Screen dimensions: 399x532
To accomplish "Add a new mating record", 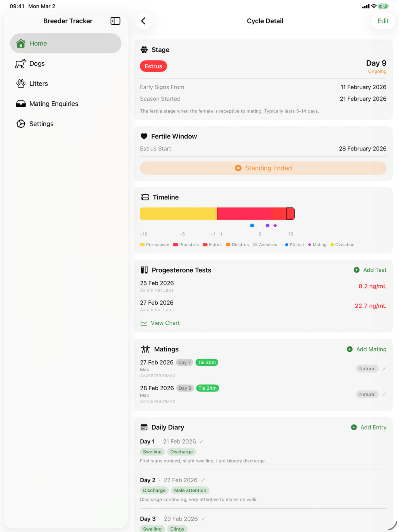I will 367,349.
